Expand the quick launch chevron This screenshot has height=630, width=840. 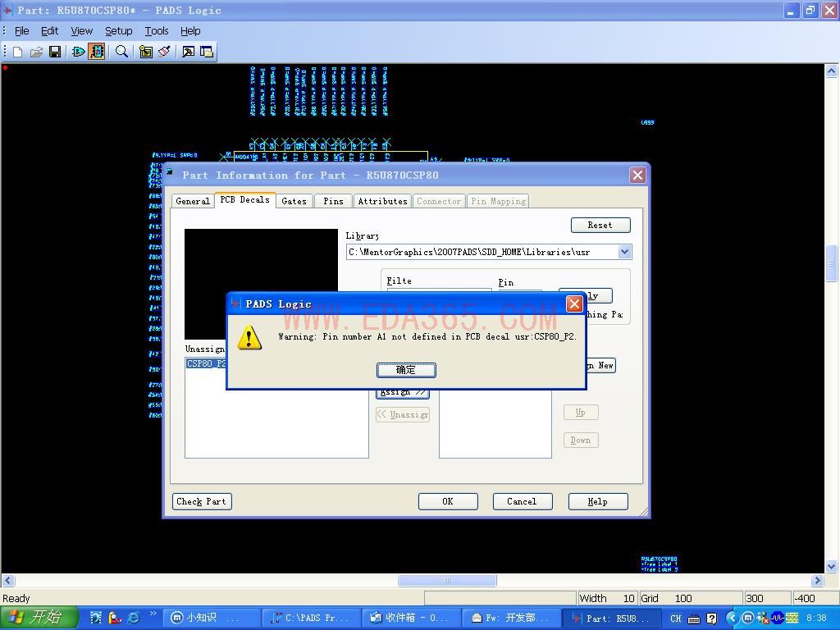coord(153,614)
